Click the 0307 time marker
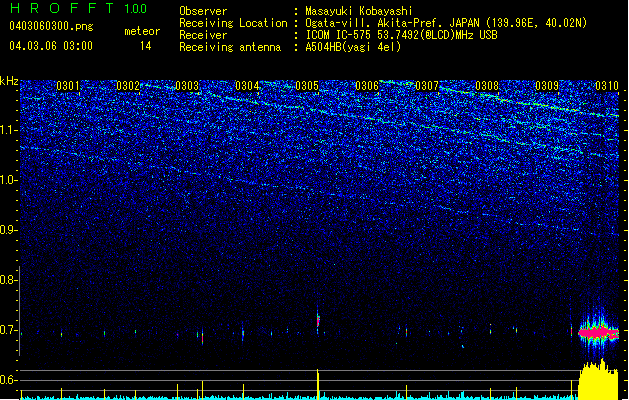The width and height of the screenshot is (629, 400). point(427,86)
